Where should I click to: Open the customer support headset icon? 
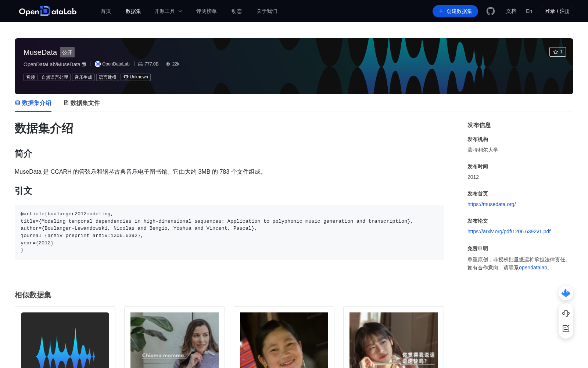click(566, 314)
